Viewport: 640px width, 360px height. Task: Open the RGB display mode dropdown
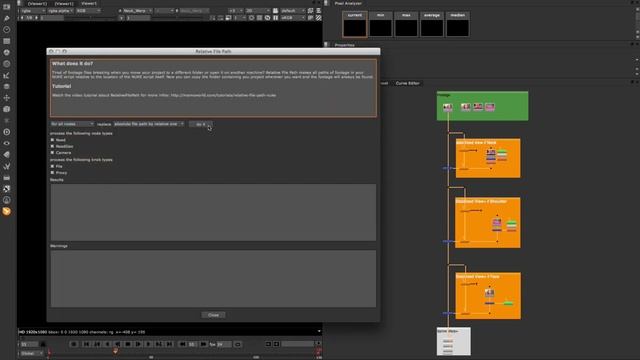pos(88,11)
